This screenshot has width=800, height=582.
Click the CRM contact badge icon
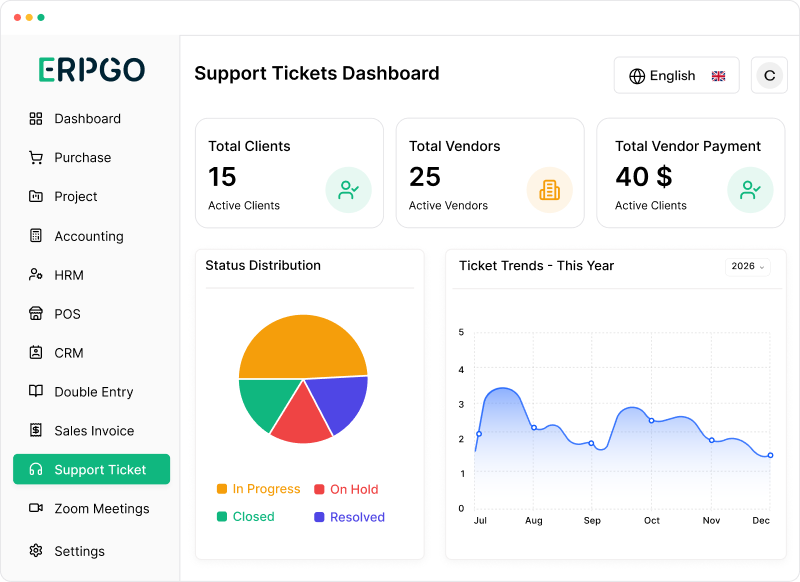point(36,352)
